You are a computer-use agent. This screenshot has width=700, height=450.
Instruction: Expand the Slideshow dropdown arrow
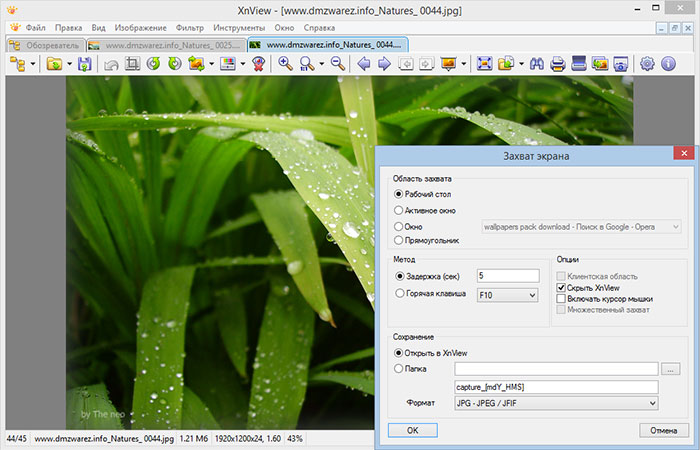click(x=463, y=64)
